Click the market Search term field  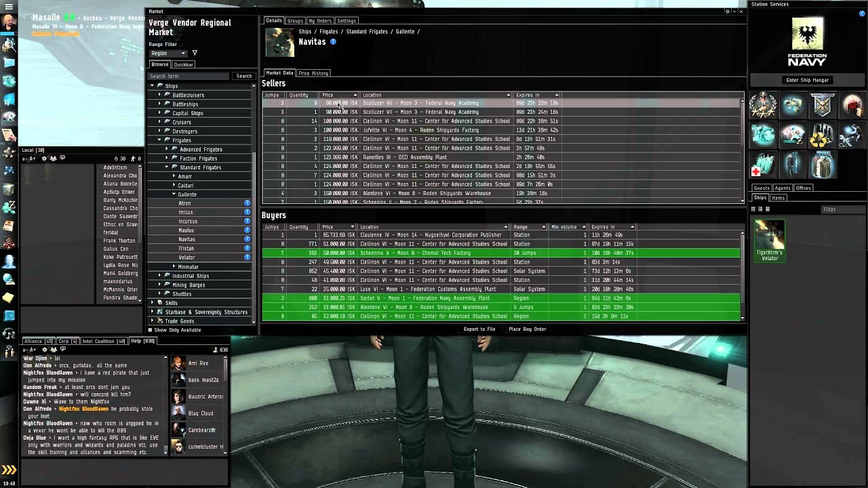(x=190, y=76)
